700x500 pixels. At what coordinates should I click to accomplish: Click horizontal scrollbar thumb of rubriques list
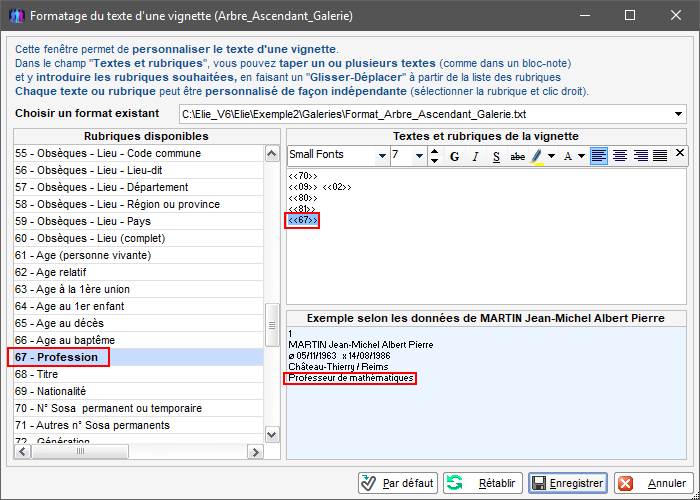pos(80,452)
